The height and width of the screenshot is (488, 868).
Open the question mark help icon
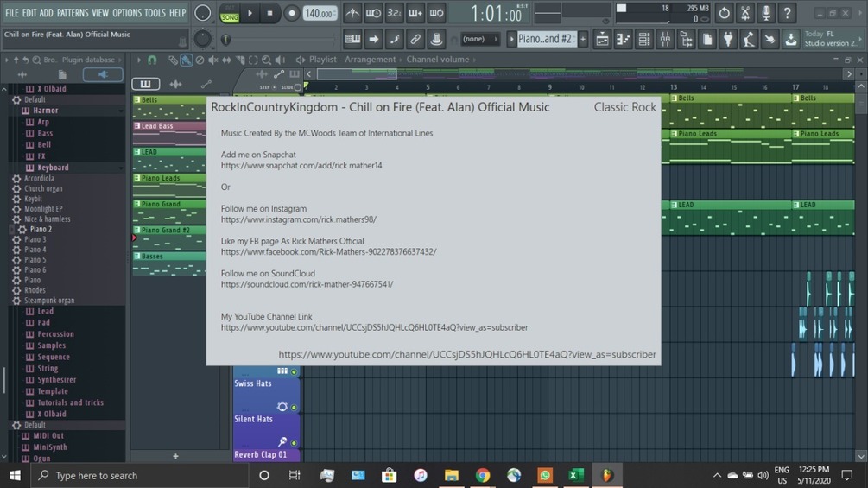pos(787,13)
